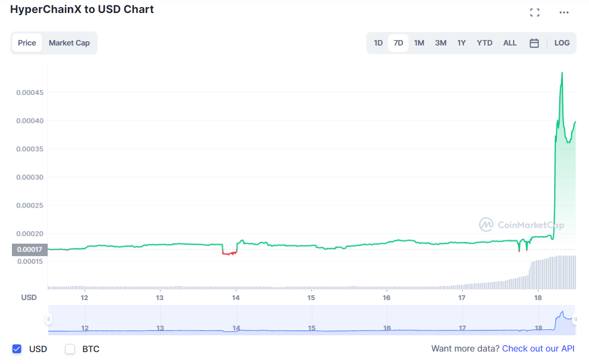Select the ALL time range
This screenshot has height=364, width=589.
coord(510,42)
